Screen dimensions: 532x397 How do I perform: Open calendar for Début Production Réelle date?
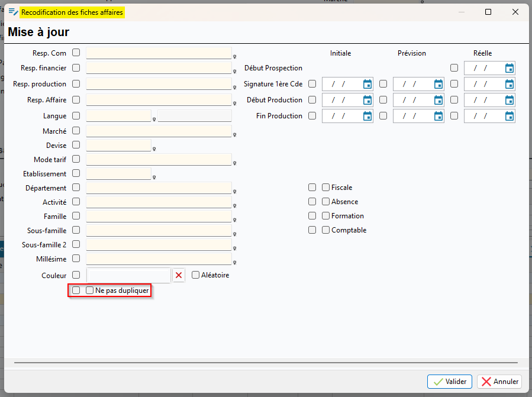coord(510,100)
